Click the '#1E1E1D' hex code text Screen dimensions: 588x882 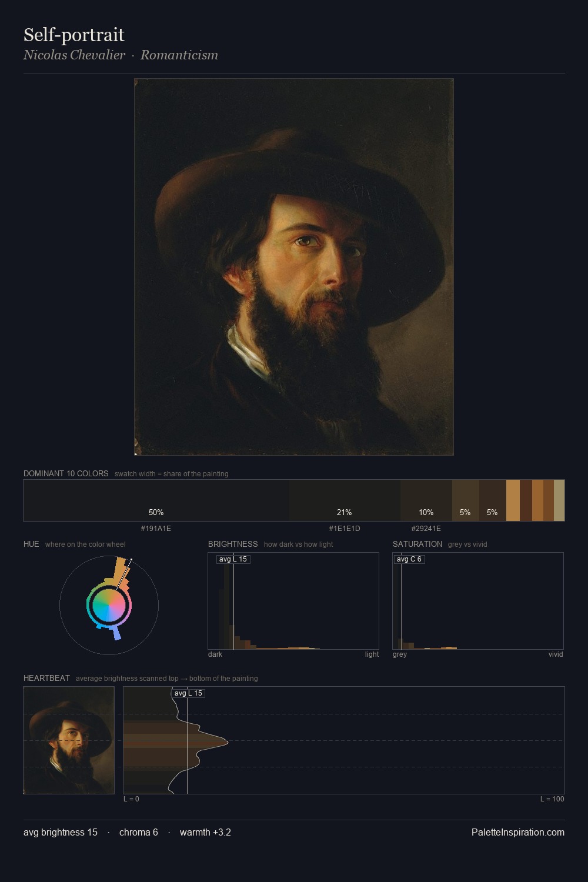pyautogui.click(x=345, y=529)
